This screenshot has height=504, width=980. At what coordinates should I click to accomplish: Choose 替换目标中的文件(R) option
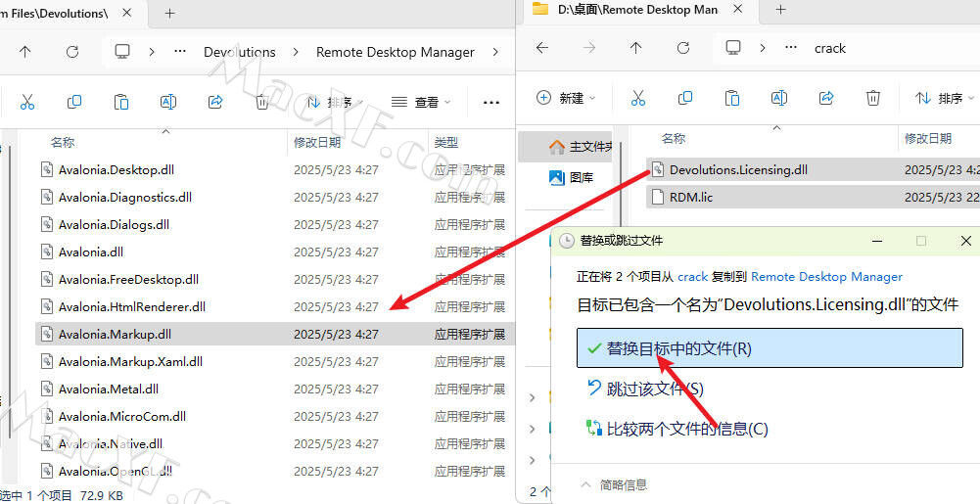[770, 348]
